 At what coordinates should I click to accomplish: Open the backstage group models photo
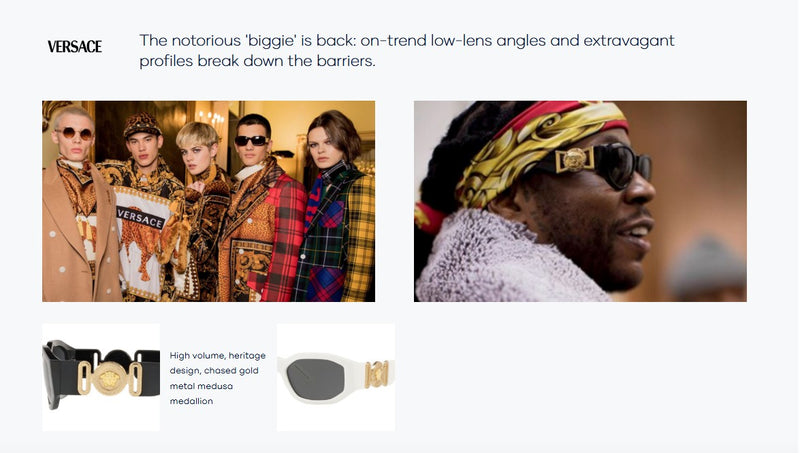(x=209, y=201)
